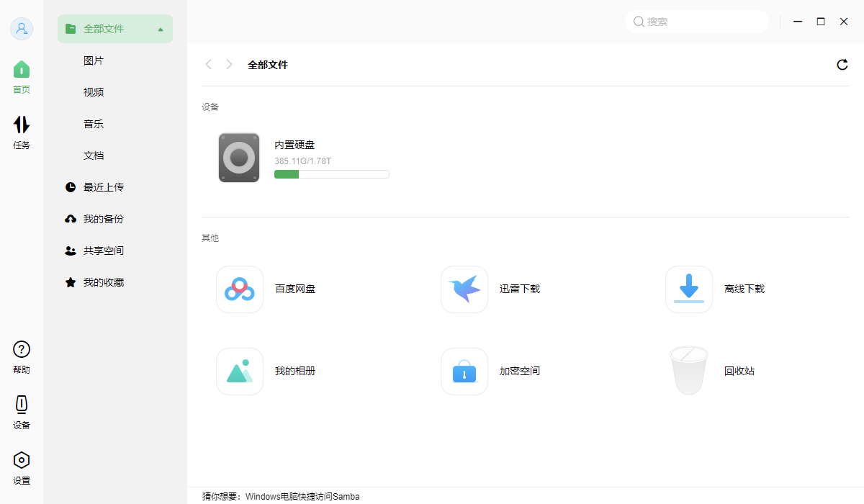Open 帮助 help from sidebar
Image resolution: width=864 pixels, height=504 pixels.
21,356
